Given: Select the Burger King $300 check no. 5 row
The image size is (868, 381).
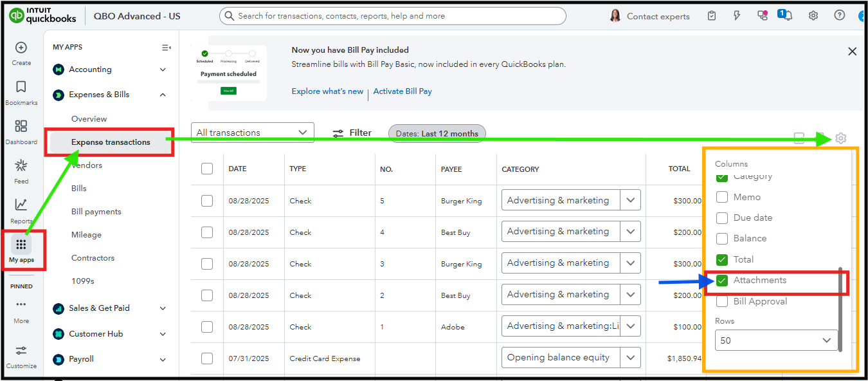Looking at the screenshot, I should tap(207, 201).
